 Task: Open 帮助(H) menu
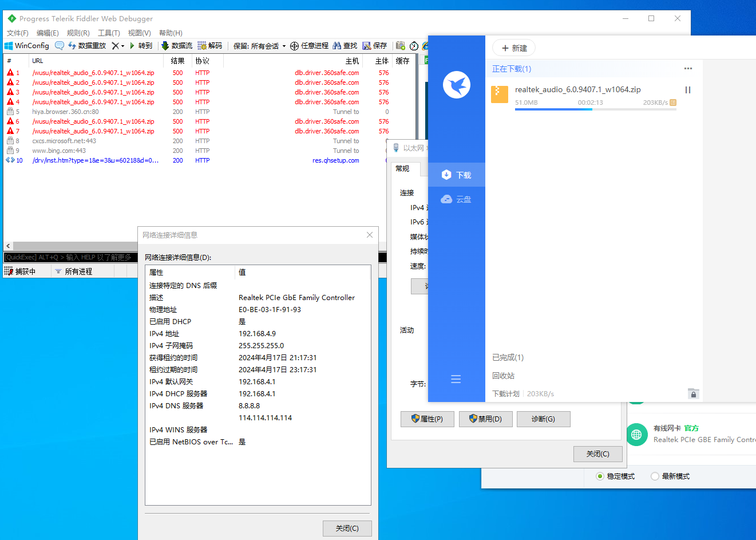[171, 33]
